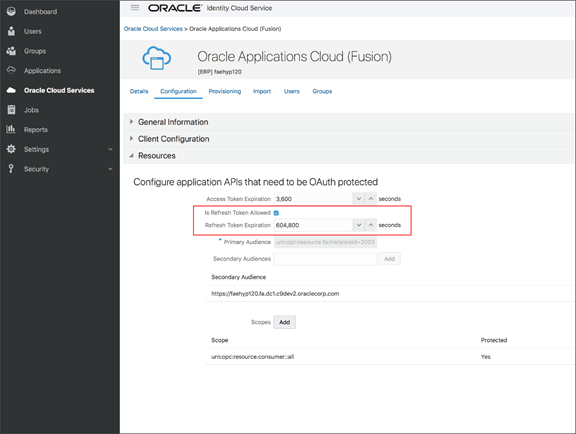Increase Access Token Expiration value

coord(371,199)
